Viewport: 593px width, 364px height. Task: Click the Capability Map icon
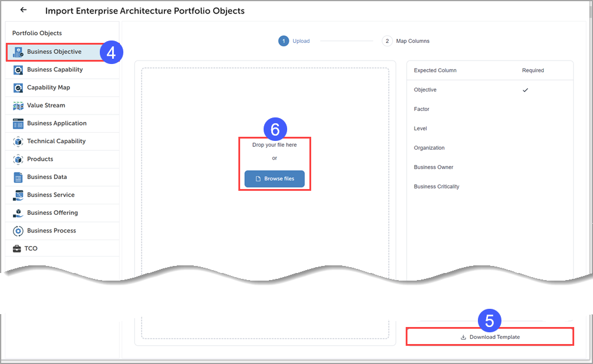18,87
